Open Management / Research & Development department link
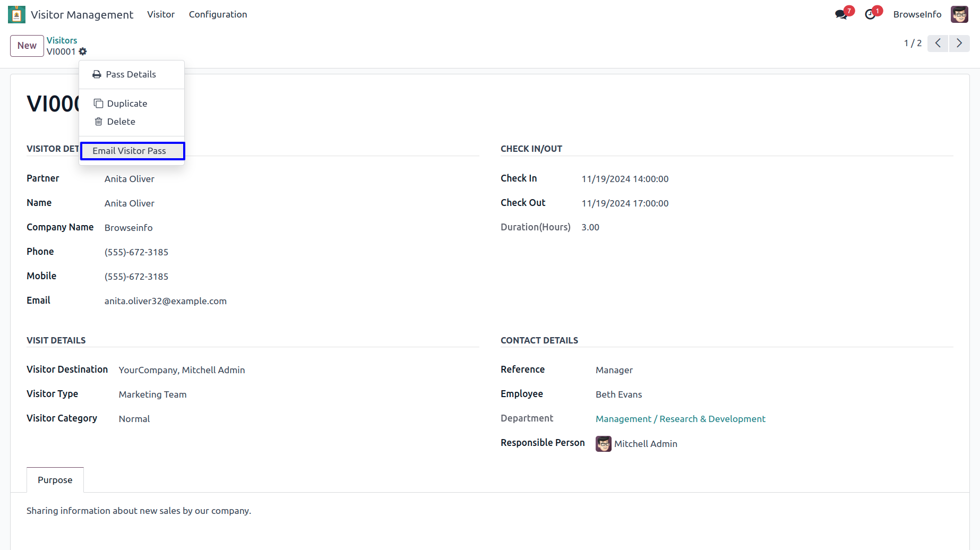Image resolution: width=980 pixels, height=550 pixels. click(x=680, y=419)
